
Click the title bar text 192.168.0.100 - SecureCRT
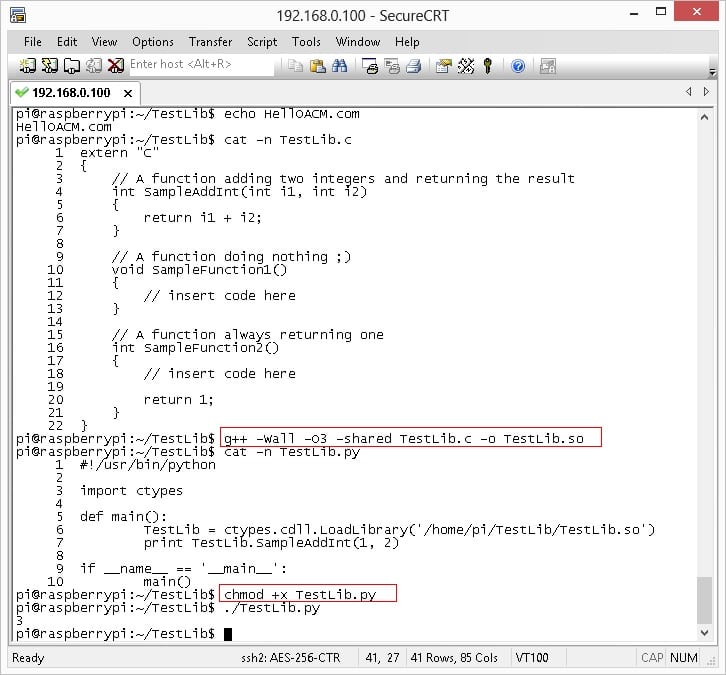pyautogui.click(x=363, y=16)
